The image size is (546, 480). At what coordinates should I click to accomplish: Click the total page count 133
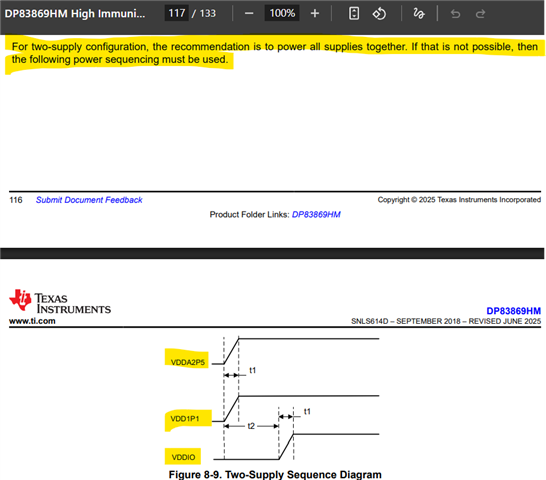pyautogui.click(x=208, y=13)
